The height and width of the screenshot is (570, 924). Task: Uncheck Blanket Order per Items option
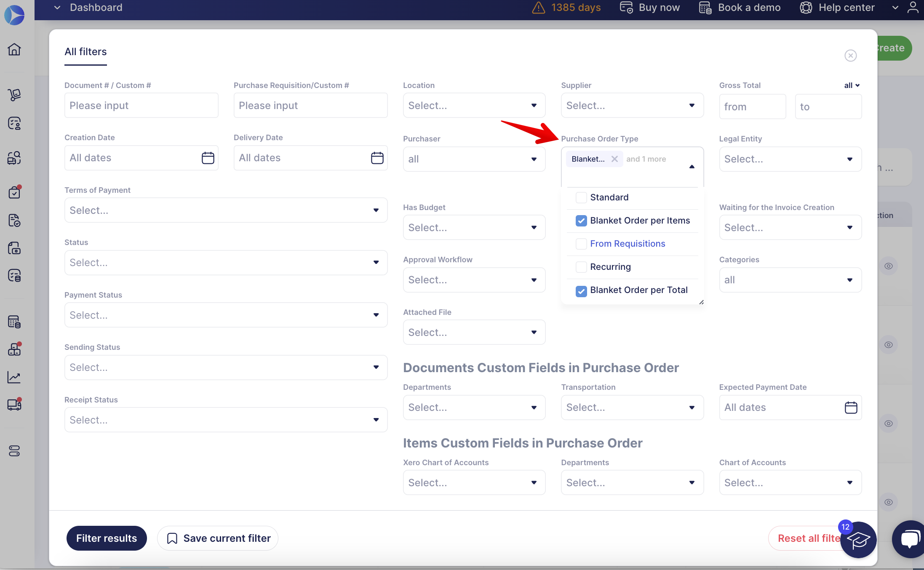pyautogui.click(x=581, y=221)
